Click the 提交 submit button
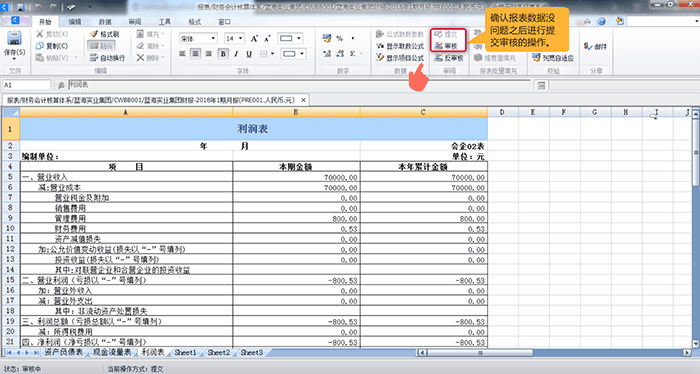The width and height of the screenshot is (700, 374). [446, 34]
